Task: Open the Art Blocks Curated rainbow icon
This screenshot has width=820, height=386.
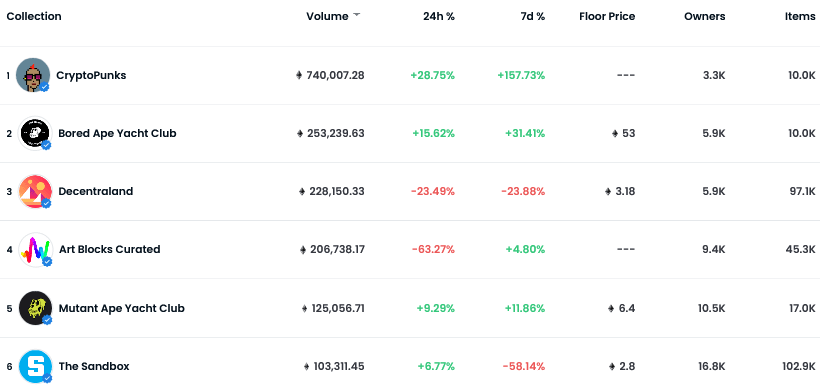Action: click(35, 249)
